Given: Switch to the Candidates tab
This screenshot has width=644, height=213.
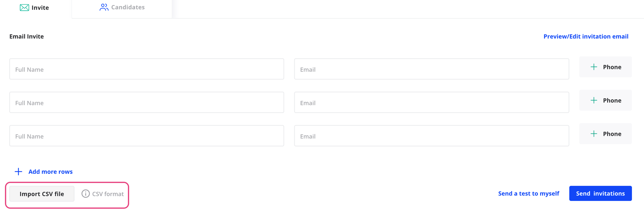Looking at the screenshot, I should pos(122,7).
